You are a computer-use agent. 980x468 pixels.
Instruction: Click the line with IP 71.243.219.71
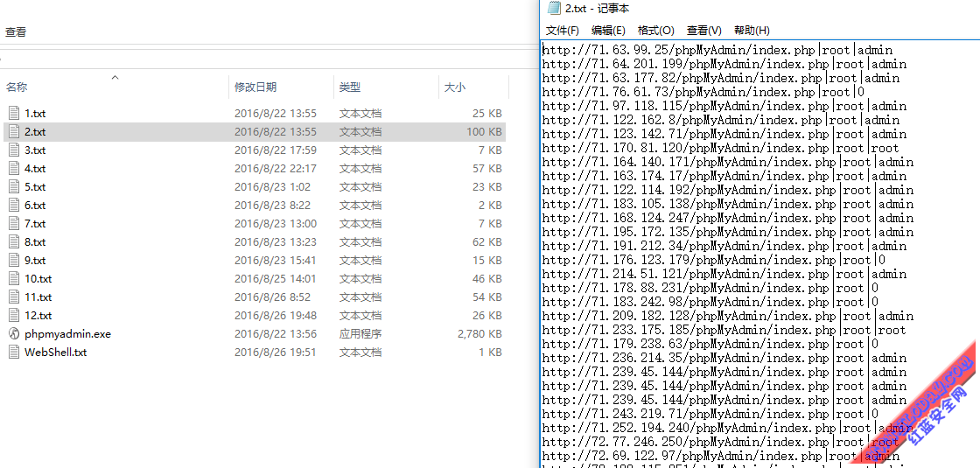[x=710, y=414]
